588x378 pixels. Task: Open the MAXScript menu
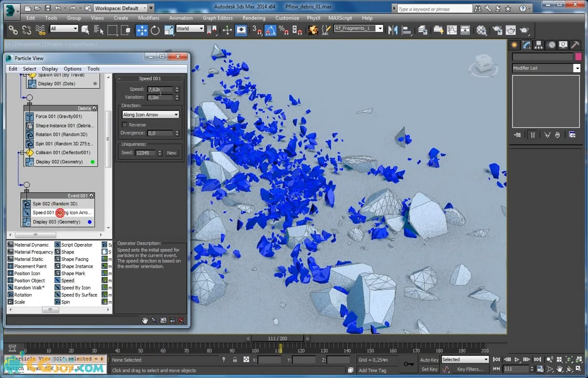coord(340,18)
